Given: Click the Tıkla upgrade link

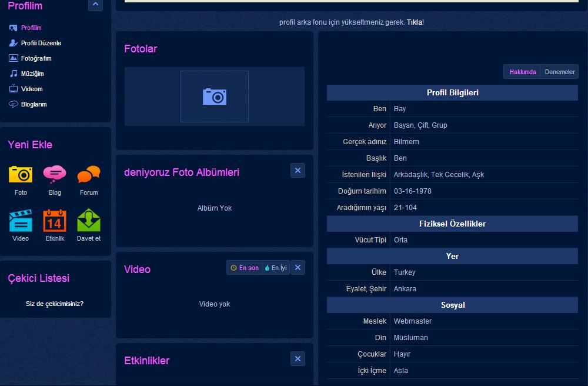Looking at the screenshot, I should pos(415,22).
